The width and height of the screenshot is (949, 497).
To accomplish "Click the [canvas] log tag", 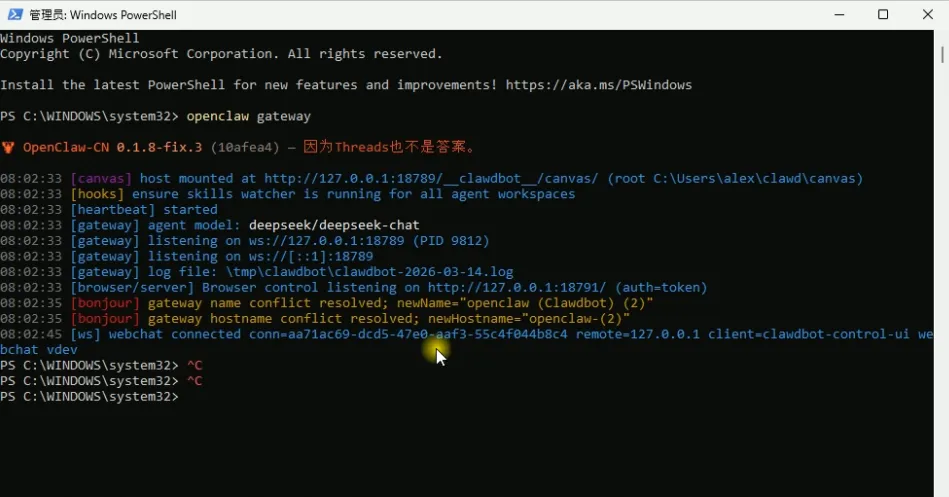I will point(101,179).
